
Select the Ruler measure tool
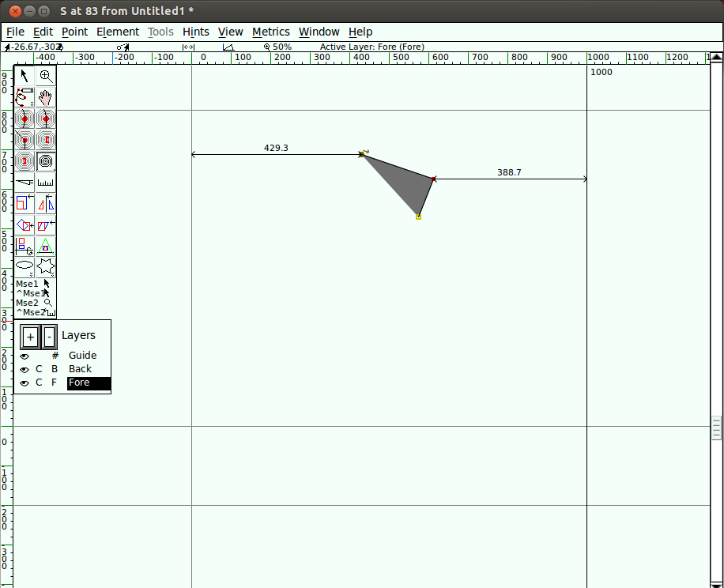(46, 183)
